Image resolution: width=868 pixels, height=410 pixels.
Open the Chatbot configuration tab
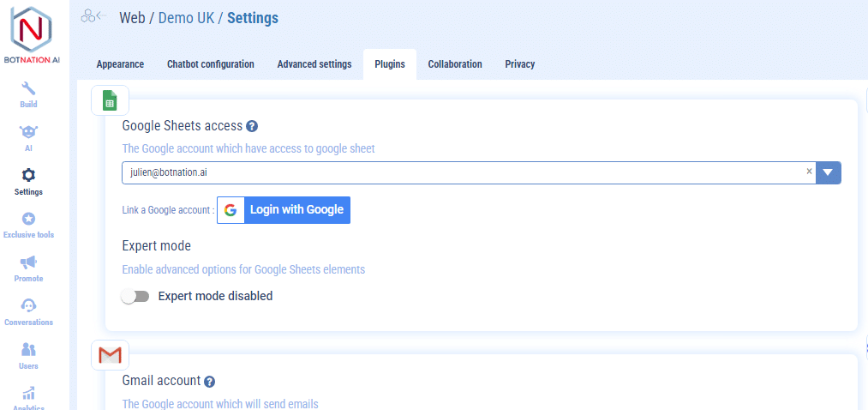click(210, 64)
